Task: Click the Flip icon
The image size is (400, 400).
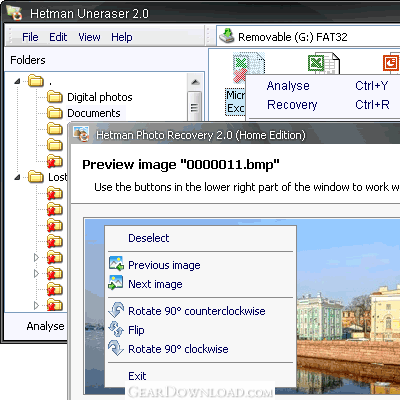Action: tap(116, 329)
